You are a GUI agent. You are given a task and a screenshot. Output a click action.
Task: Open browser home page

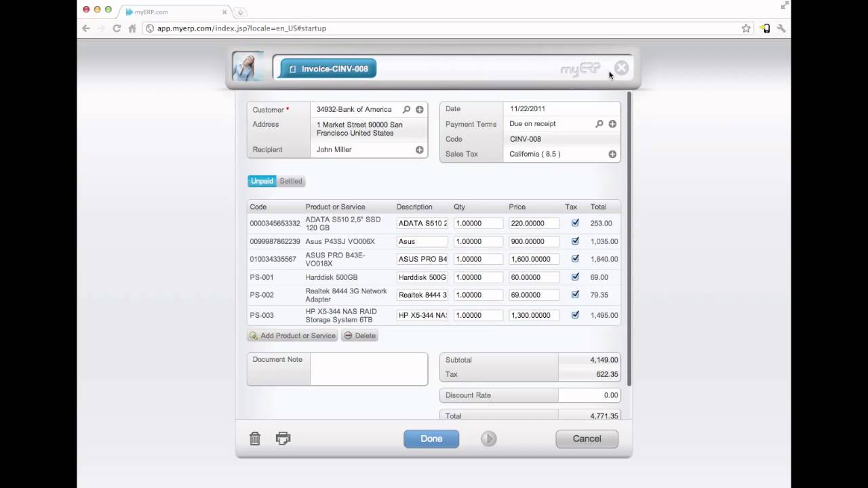(132, 28)
